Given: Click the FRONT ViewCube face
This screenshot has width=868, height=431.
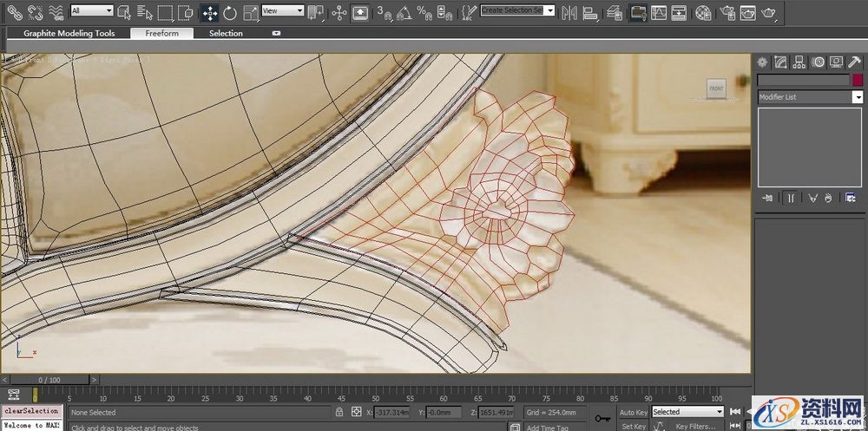Looking at the screenshot, I should point(716,88).
